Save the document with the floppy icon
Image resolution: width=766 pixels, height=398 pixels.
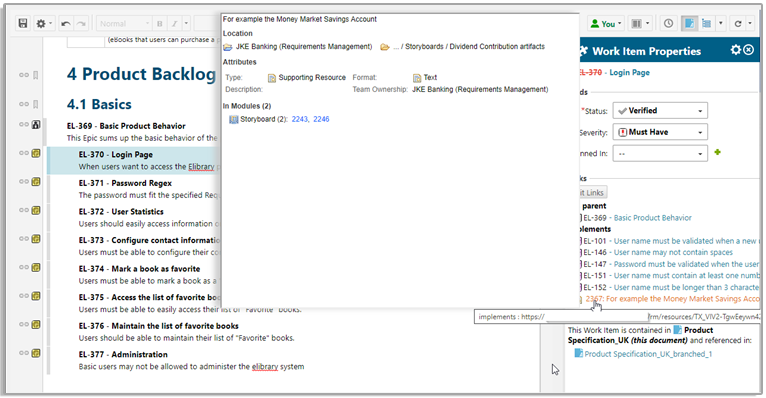coord(23,23)
